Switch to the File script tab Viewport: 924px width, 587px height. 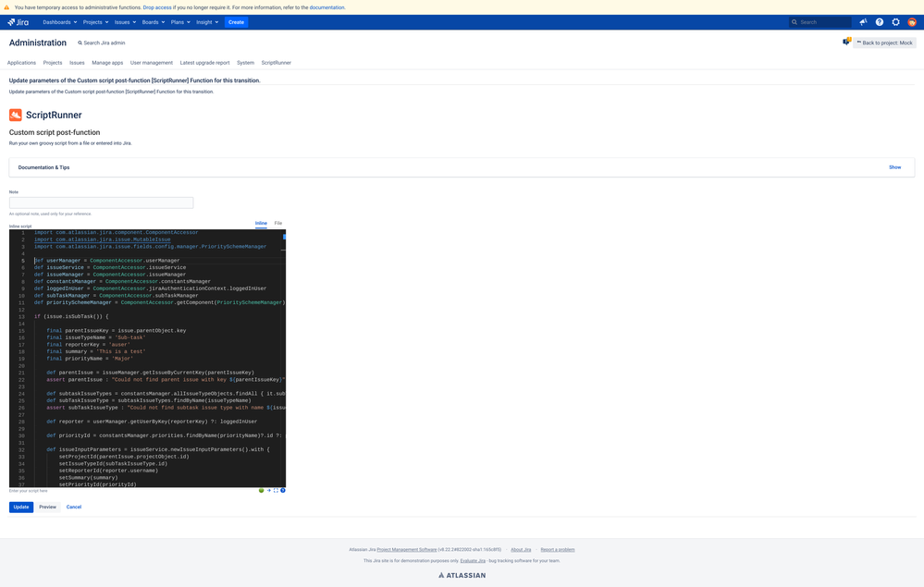click(278, 223)
